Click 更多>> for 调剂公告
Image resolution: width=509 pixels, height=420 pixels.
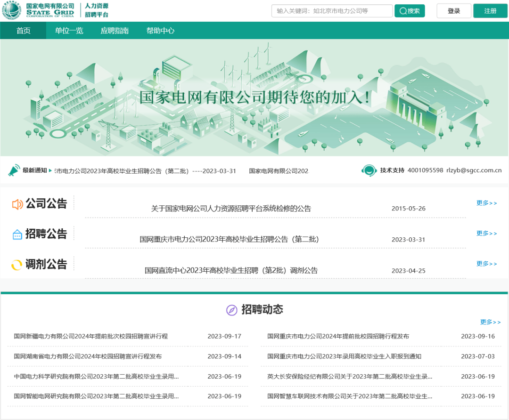[x=486, y=264]
